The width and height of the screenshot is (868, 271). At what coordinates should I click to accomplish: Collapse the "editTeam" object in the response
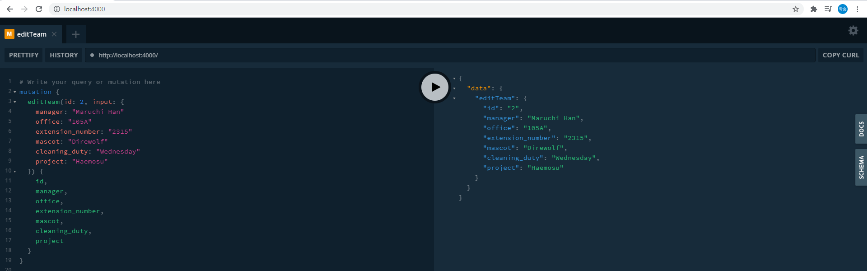point(454,98)
